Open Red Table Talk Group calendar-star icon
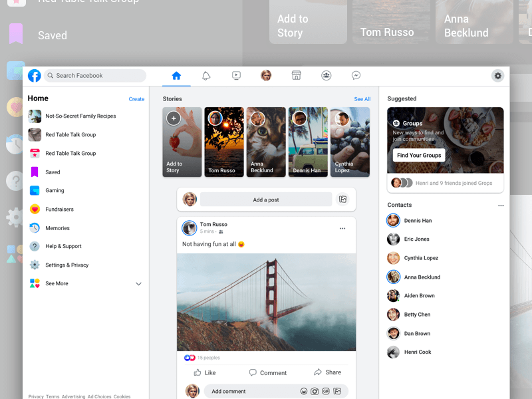Viewport: 532px width, 399px height. pyautogui.click(x=35, y=154)
